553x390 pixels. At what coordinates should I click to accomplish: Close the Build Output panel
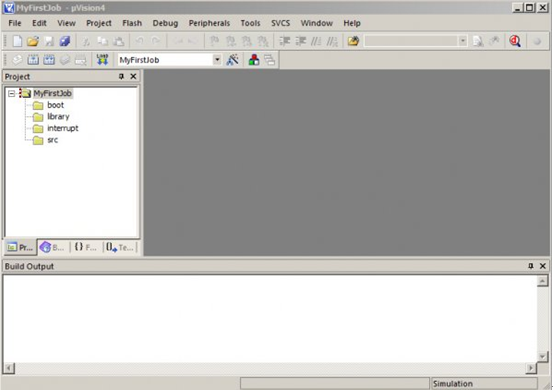click(543, 266)
